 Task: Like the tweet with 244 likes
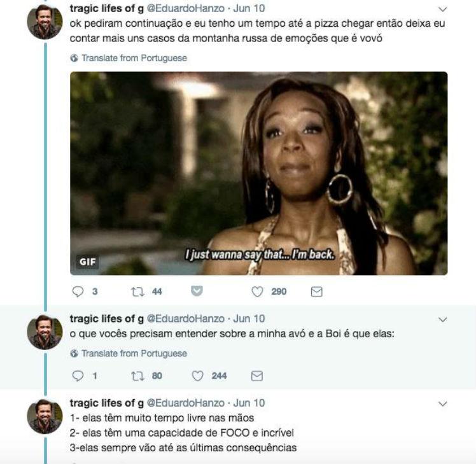pyautogui.click(x=198, y=376)
